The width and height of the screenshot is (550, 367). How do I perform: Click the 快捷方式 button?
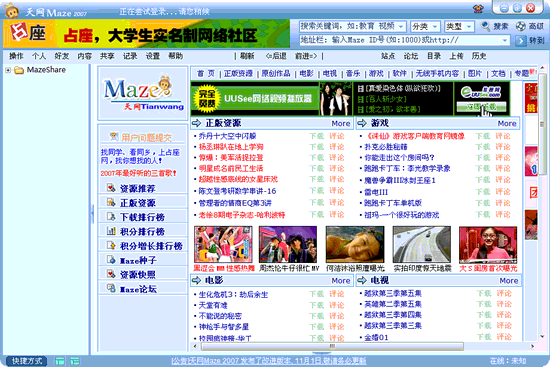(x=27, y=361)
